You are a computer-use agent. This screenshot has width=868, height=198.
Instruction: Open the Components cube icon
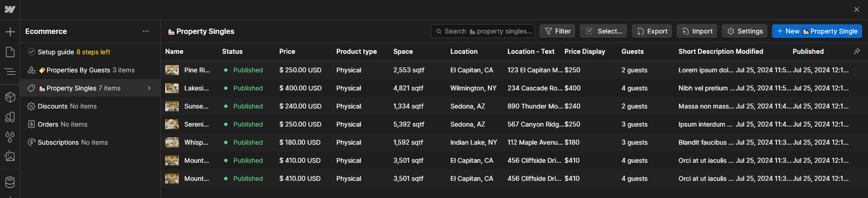[x=10, y=97]
